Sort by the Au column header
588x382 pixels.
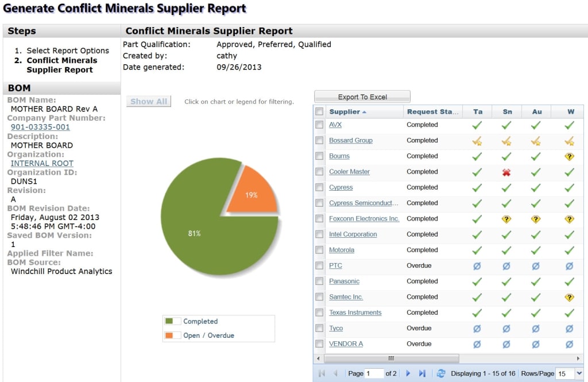pyautogui.click(x=537, y=111)
